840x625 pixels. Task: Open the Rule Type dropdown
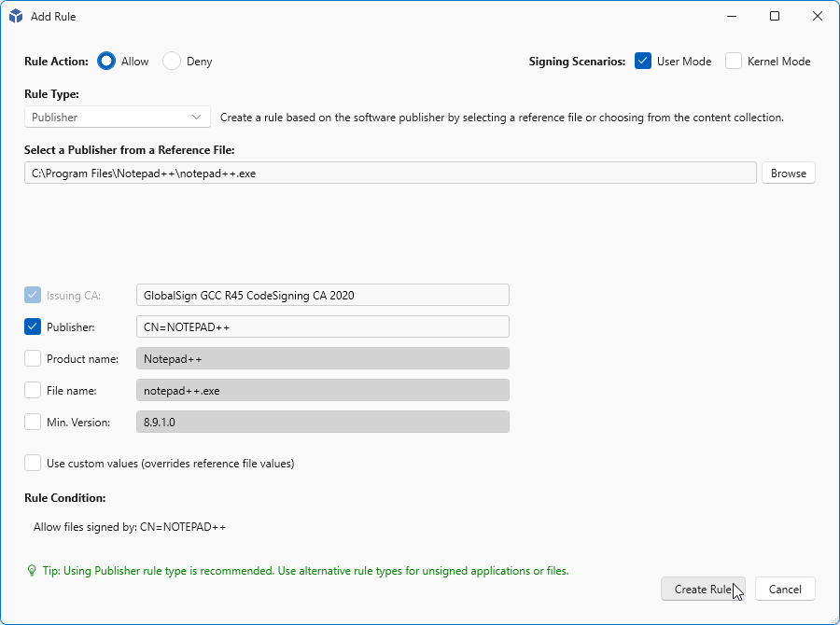[x=118, y=118]
